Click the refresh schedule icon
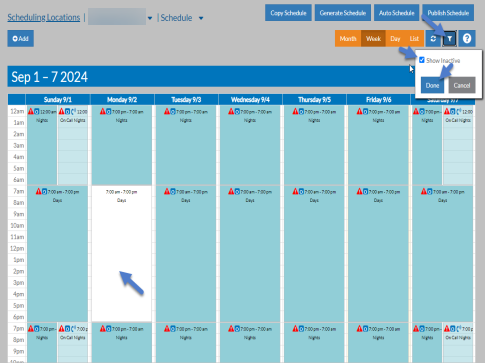This screenshot has height=363, width=485. pos(433,39)
